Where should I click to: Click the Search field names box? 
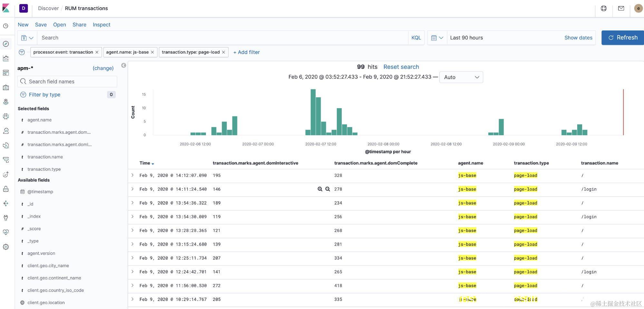(67, 81)
